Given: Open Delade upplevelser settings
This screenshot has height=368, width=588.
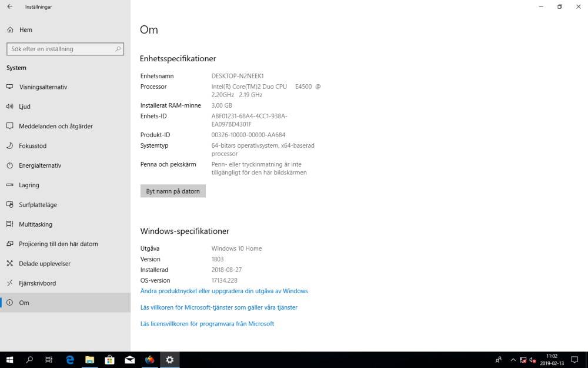Looking at the screenshot, I should [x=65, y=263].
